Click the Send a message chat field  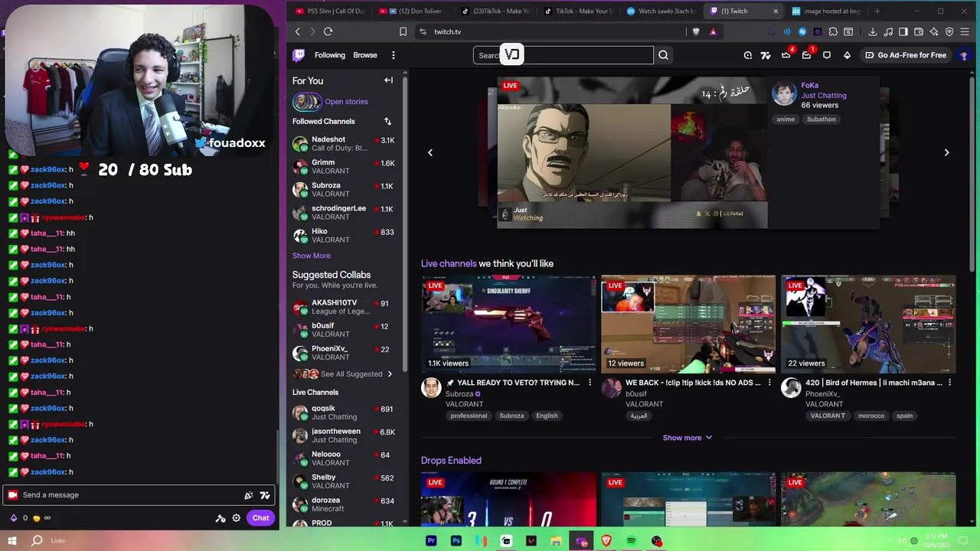click(139, 495)
